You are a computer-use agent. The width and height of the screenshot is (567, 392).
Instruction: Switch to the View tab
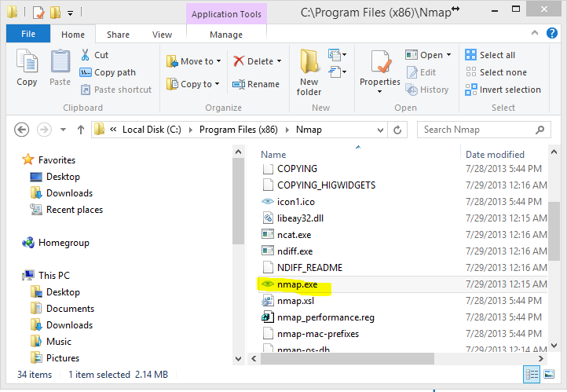pos(162,35)
